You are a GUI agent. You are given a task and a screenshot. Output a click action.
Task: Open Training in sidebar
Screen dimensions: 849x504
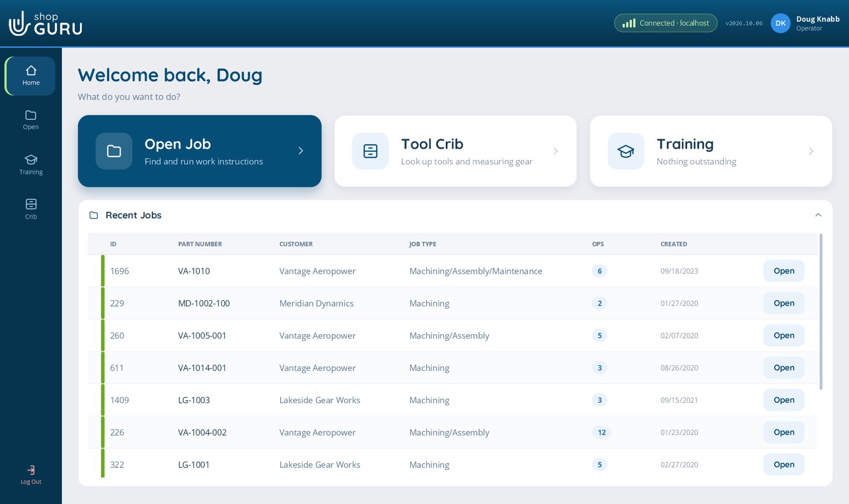click(31, 164)
